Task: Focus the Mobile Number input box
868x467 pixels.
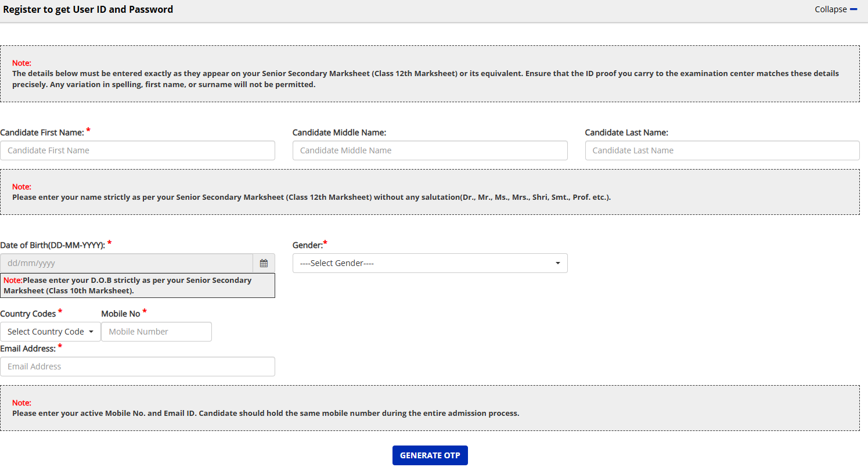Action: click(x=156, y=332)
